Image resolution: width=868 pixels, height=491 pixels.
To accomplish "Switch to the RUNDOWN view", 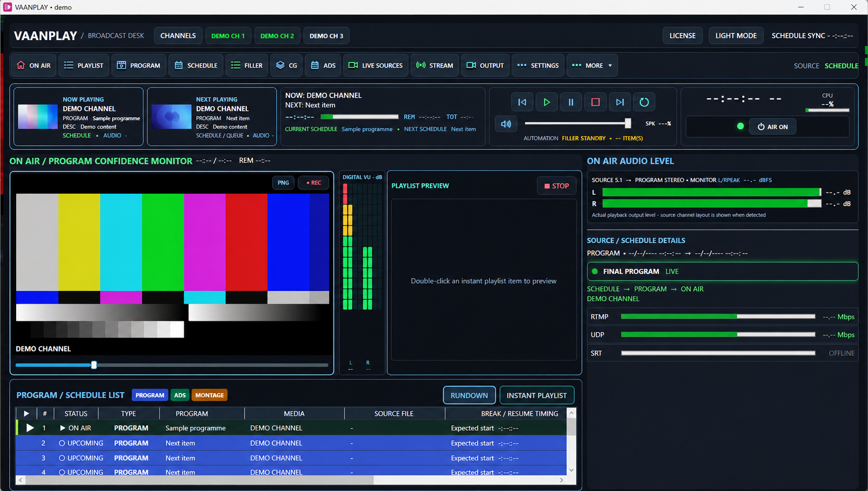I will click(469, 395).
